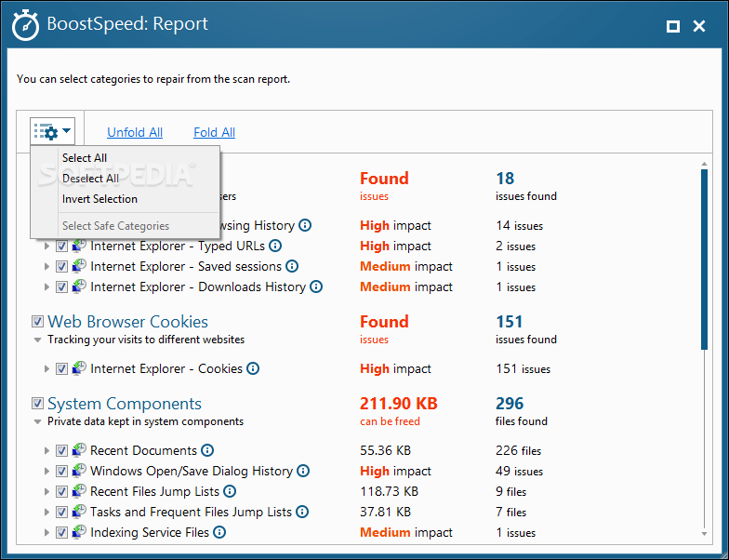This screenshot has width=729, height=560.
Task: Click the Indexing Service Files row icon
Action: 79,532
